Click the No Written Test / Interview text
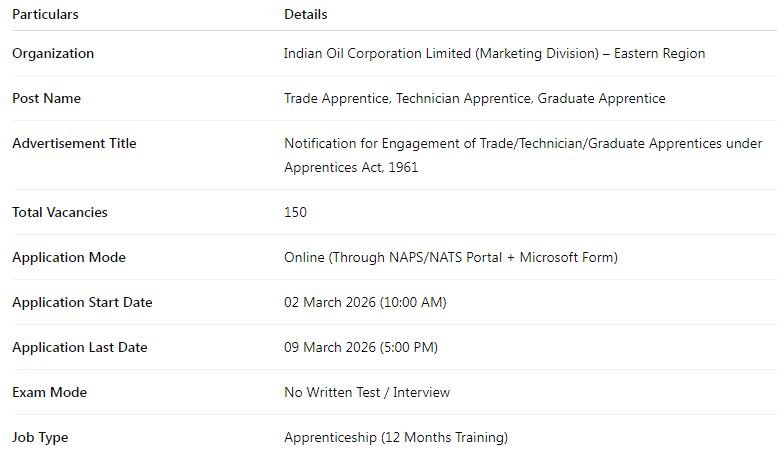The image size is (777, 472). click(367, 393)
